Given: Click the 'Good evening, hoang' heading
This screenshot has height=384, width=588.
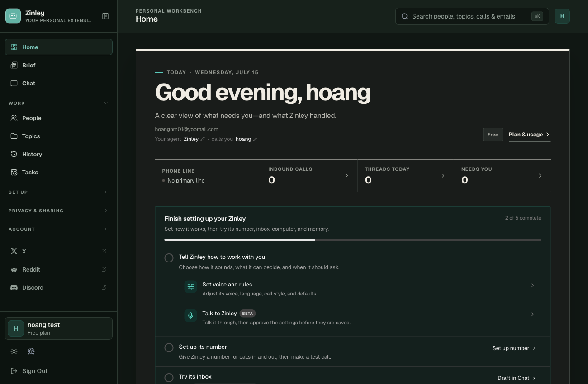Looking at the screenshot, I should (x=263, y=93).
